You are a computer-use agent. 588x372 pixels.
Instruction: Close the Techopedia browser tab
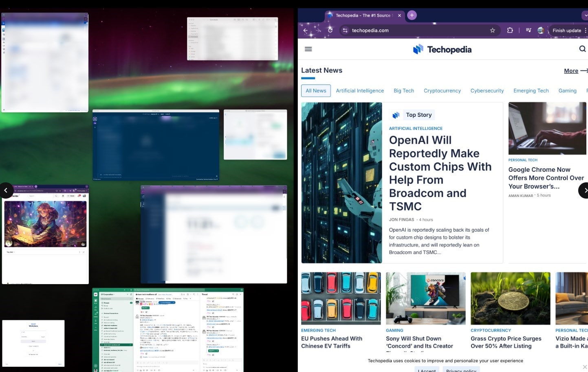point(399,15)
